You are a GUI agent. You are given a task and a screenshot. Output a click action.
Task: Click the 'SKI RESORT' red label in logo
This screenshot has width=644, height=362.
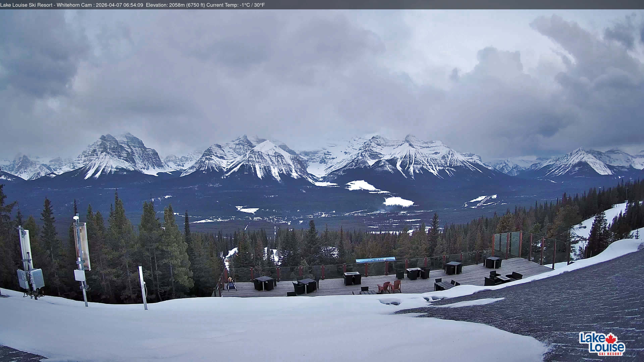pyautogui.click(x=610, y=354)
